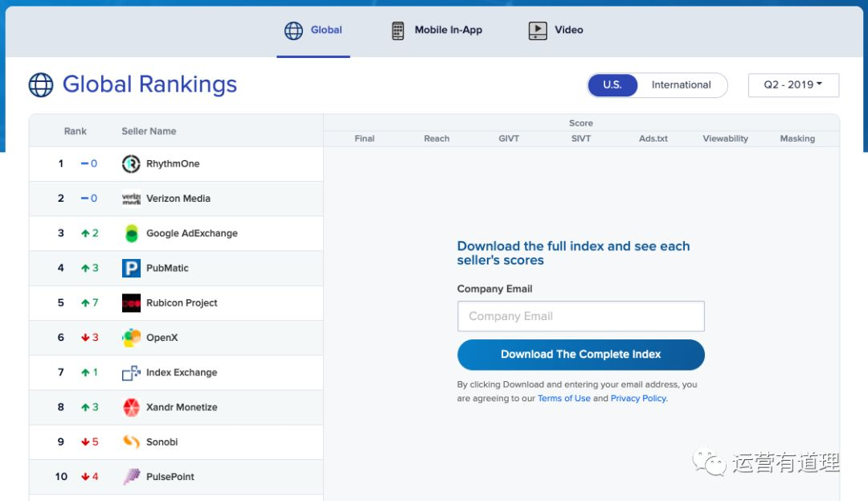Click the red down arrow for PulsePoint
Image resolution: width=868 pixels, height=501 pixels.
[x=85, y=477]
